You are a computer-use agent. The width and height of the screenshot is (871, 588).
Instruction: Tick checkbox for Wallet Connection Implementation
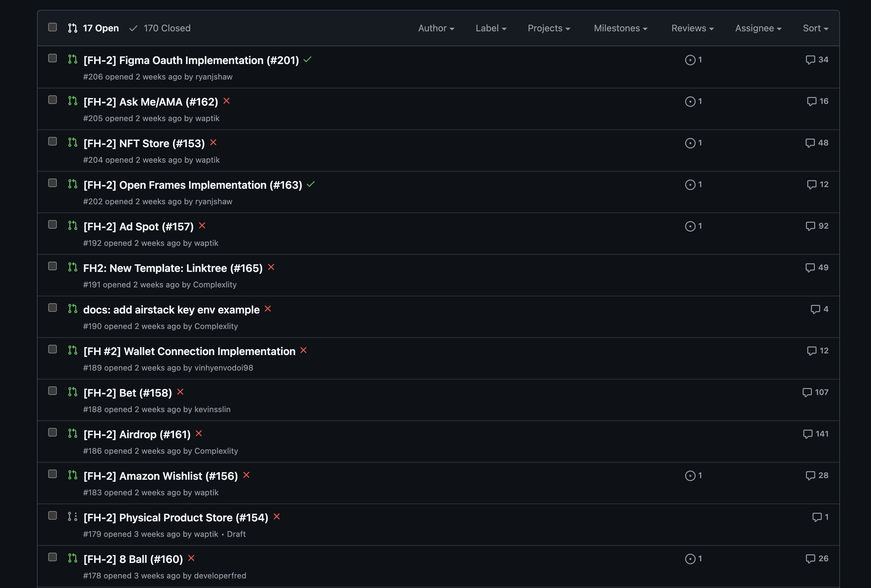click(52, 349)
